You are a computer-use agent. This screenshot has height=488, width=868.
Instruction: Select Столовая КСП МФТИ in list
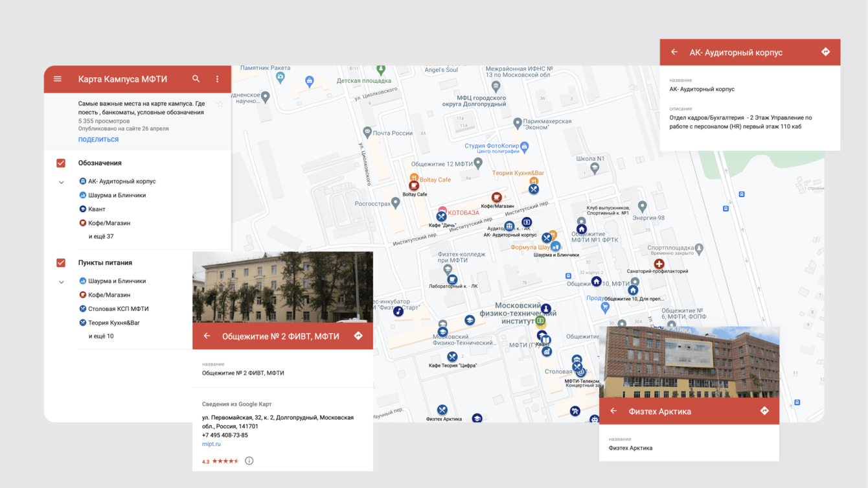click(x=118, y=309)
